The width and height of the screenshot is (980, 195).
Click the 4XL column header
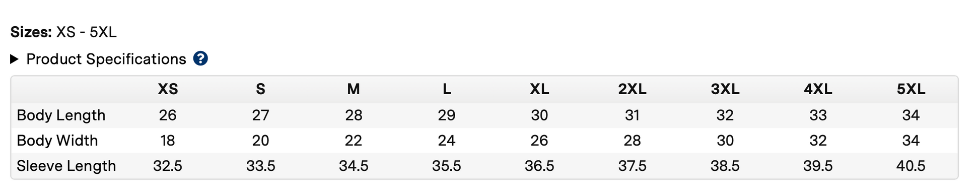818,90
